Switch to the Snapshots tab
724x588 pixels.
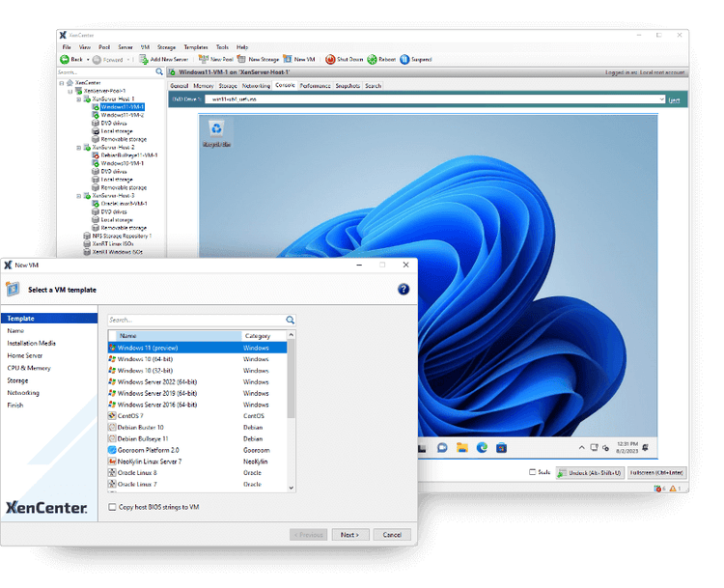click(348, 86)
